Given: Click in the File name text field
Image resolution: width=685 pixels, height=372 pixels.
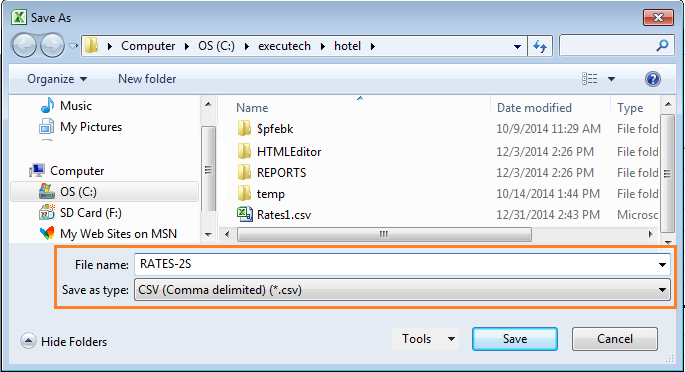Looking at the screenshot, I should click(x=395, y=265).
